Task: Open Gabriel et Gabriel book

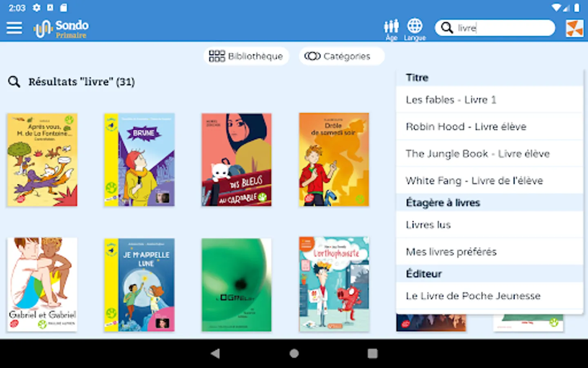Action: (42, 285)
